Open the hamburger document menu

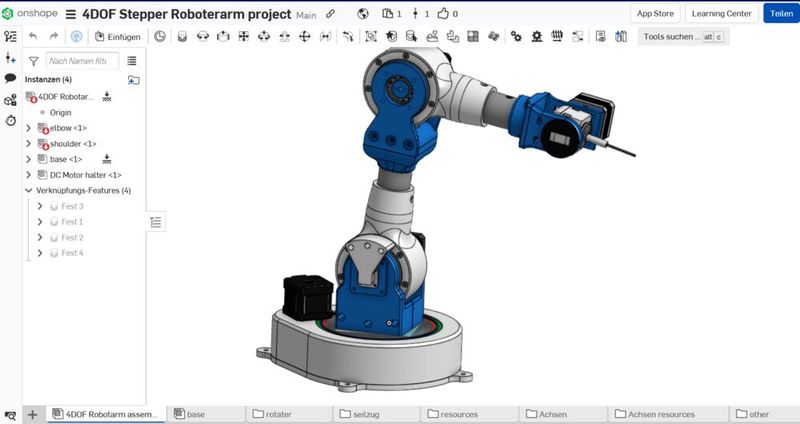[x=71, y=15]
